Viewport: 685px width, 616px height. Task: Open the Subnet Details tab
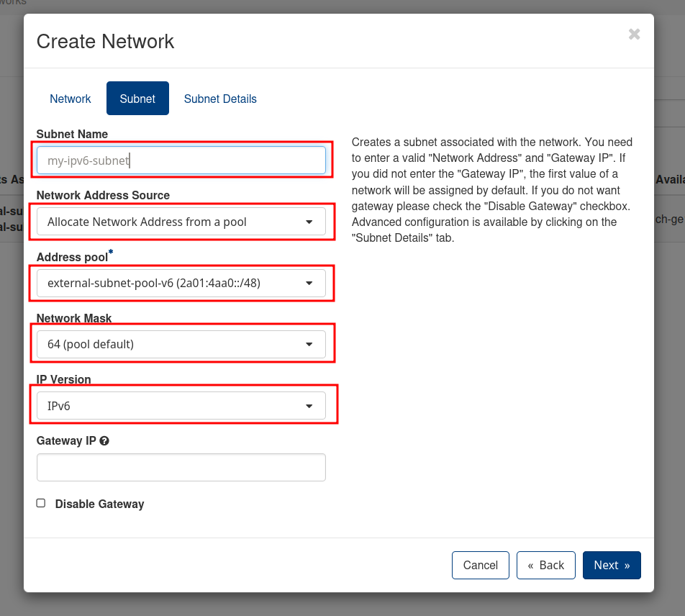pos(220,99)
